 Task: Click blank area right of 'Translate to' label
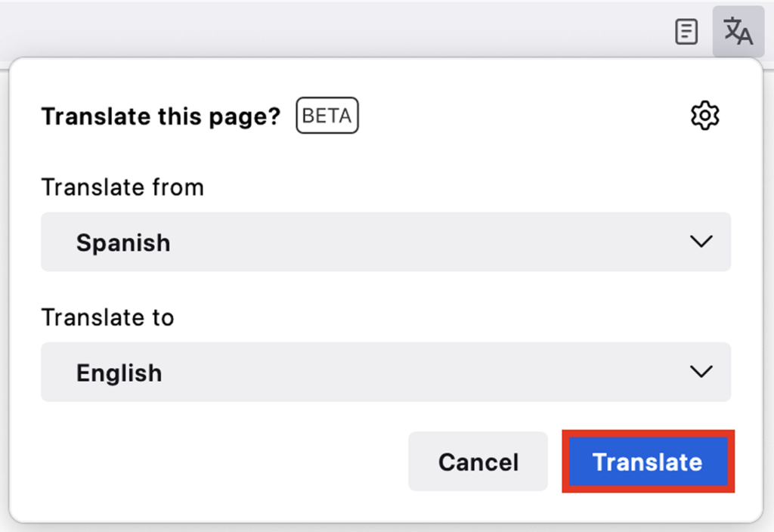tap(454, 317)
